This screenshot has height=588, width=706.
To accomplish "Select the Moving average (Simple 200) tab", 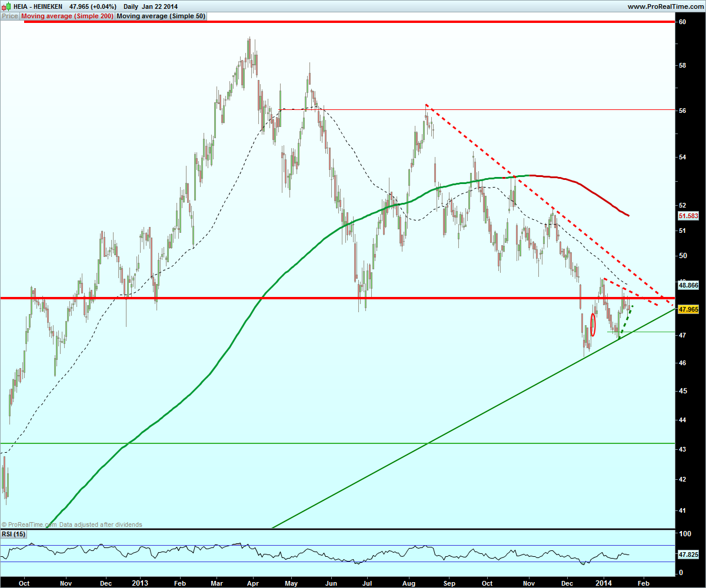I will (68, 16).
